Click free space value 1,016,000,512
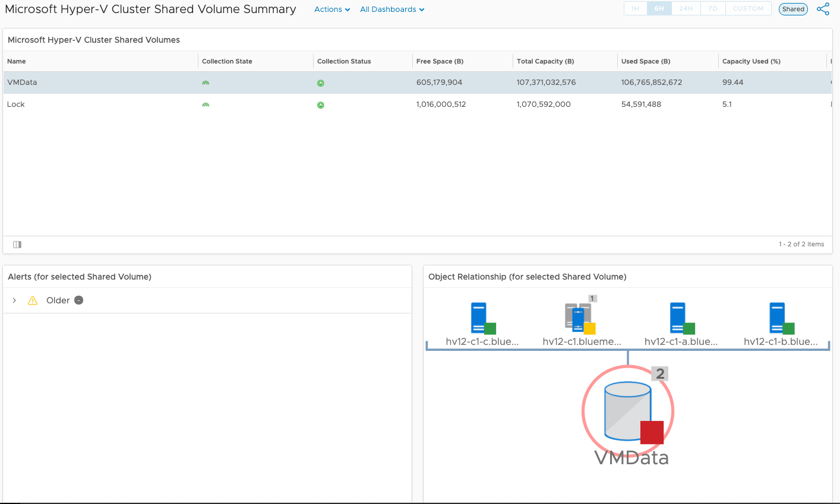 point(441,104)
